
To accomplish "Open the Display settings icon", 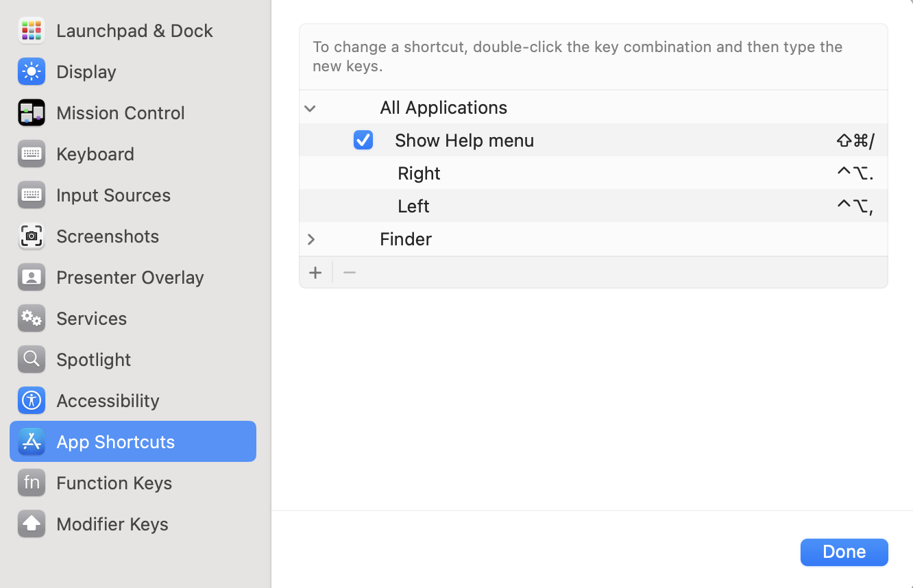I will point(32,71).
